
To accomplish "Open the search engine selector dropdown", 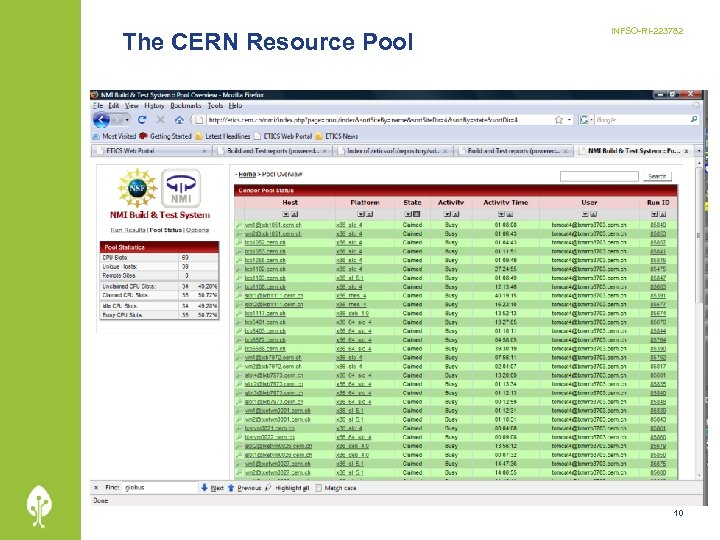I will [x=591, y=120].
